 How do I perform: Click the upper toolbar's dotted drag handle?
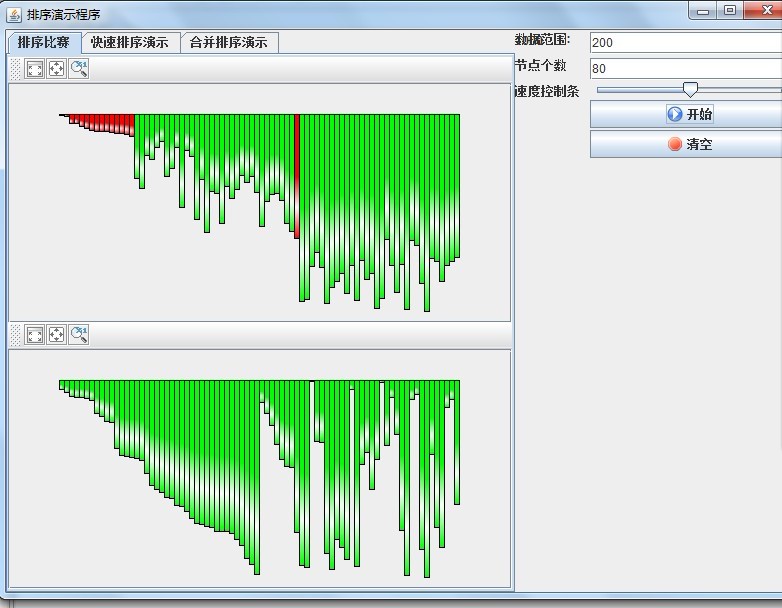pos(16,69)
